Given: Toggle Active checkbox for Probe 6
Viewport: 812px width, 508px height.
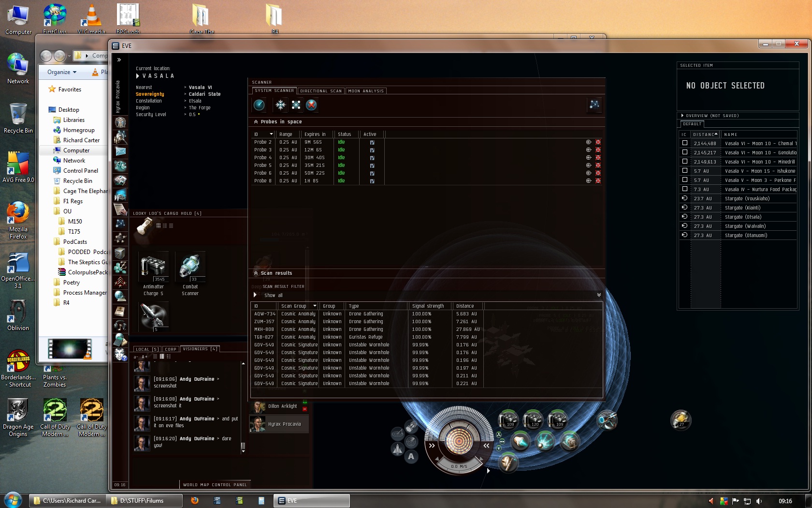Looking at the screenshot, I should tap(372, 174).
